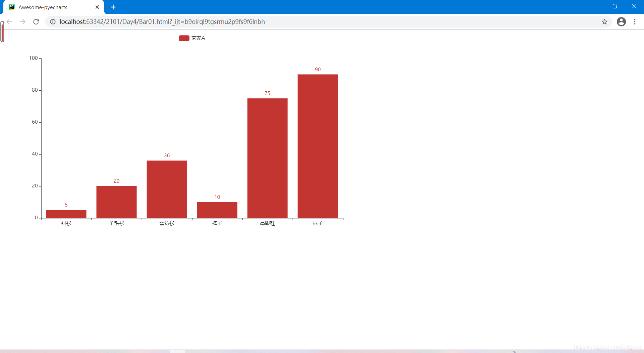Select the 衬衫 bar with value 5
The height and width of the screenshot is (353, 644).
(66, 214)
